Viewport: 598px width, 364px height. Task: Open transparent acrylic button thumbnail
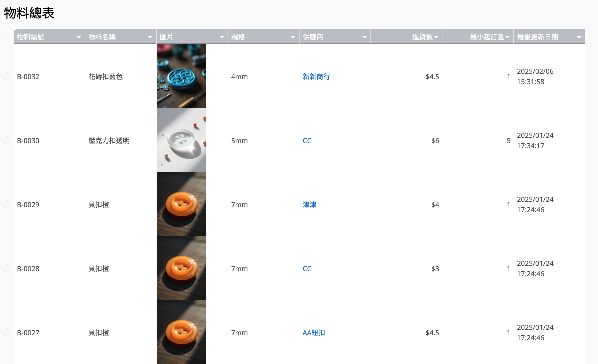point(181,140)
